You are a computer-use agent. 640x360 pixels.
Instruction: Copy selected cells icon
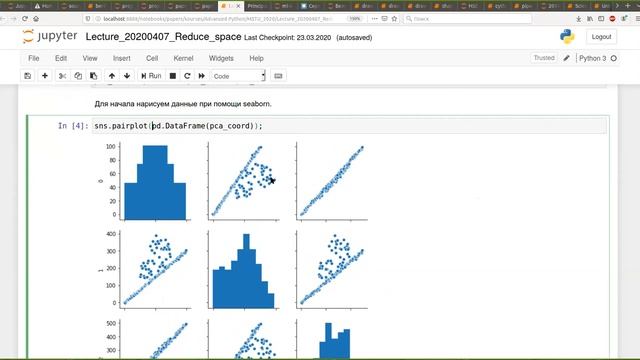coord(78,76)
